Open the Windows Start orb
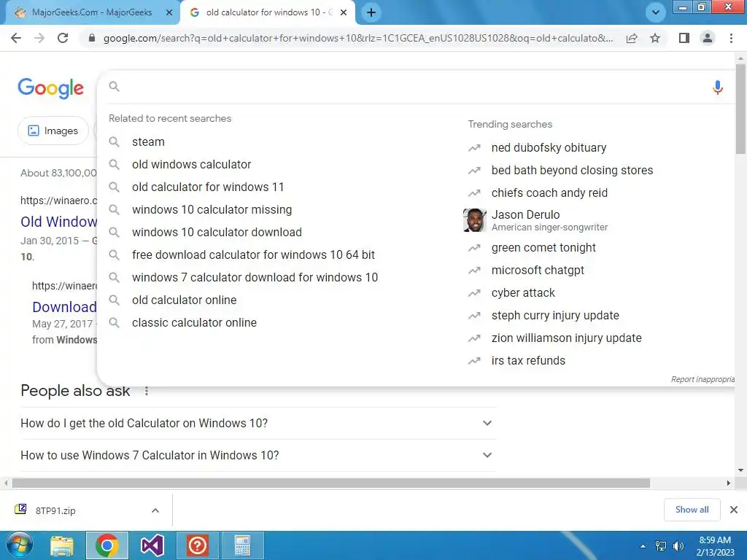 point(19,545)
